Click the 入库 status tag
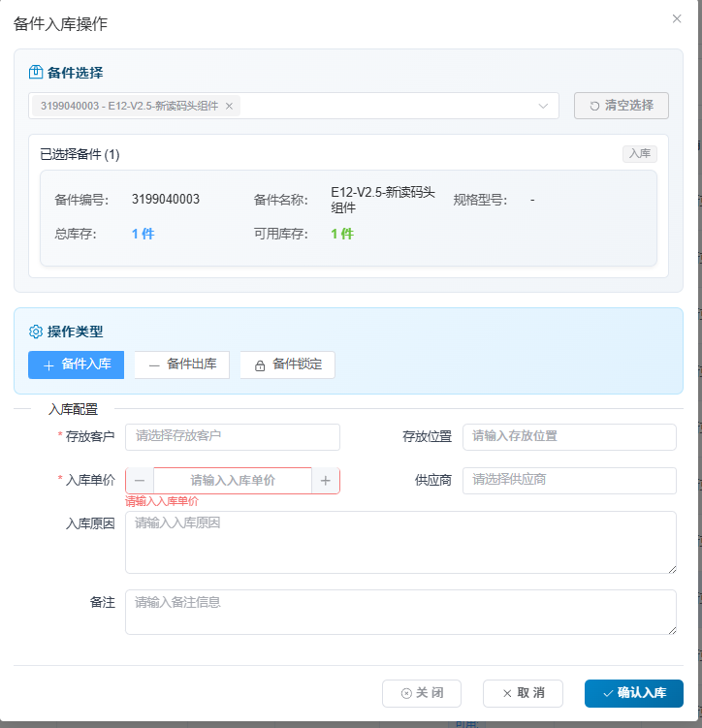The width and height of the screenshot is (702, 728). click(x=639, y=153)
